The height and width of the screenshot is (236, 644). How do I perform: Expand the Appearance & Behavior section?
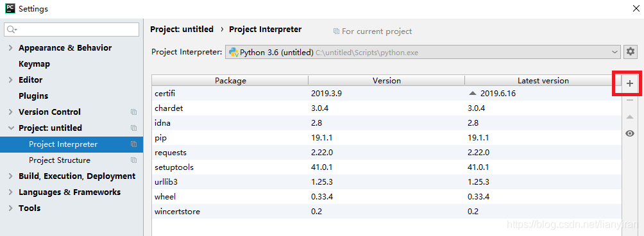(x=11, y=48)
